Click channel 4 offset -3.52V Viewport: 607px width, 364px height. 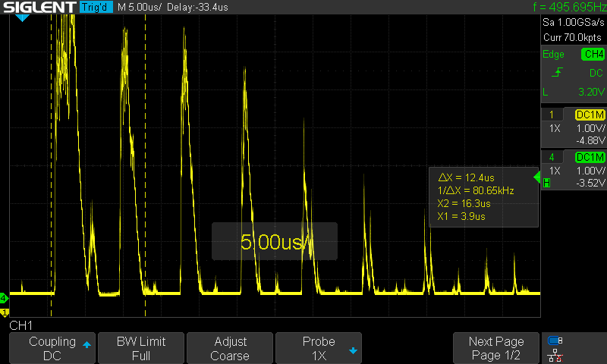pyautogui.click(x=590, y=183)
